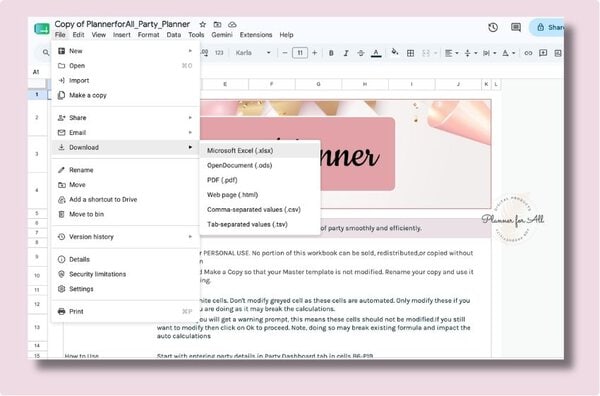This screenshot has width=600, height=396.
Task: Download as Microsoft Excel (.xlsx)
Action: click(260, 151)
